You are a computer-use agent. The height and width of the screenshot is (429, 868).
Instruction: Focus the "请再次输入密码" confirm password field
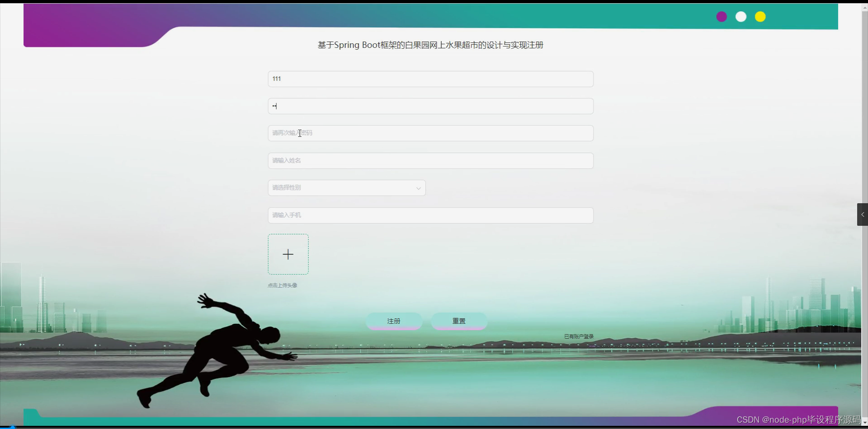[x=430, y=133]
